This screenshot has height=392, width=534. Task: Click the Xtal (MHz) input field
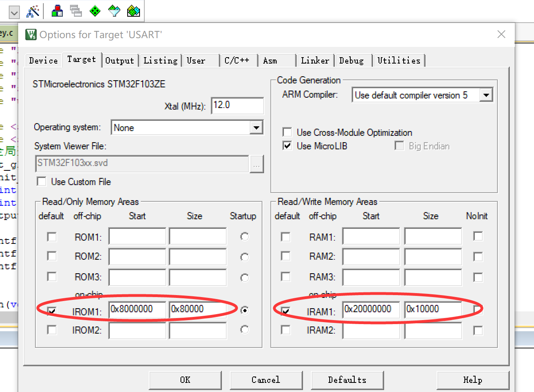(x=237, y=105)
